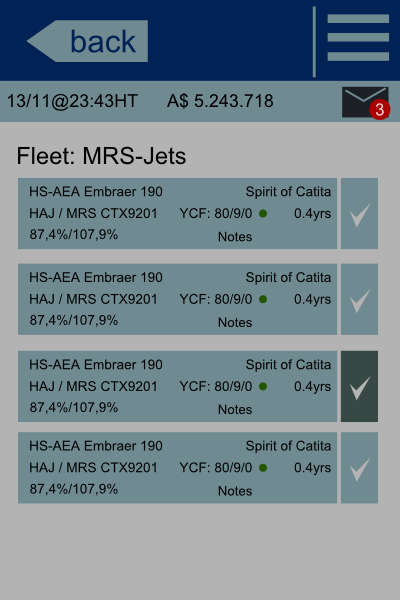Open the mail envelope with 3 notifications
The height and width of the screenshot is (600, 400).
pyautogui.click(x=365, y=102)
